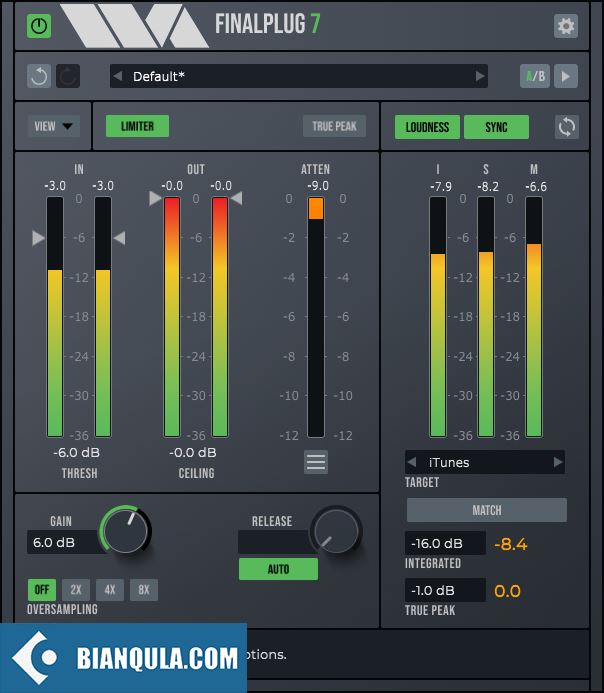604x693 pixels.
Task: Click the GAIN 6.0 dB input field
Action: coord(65,542)
